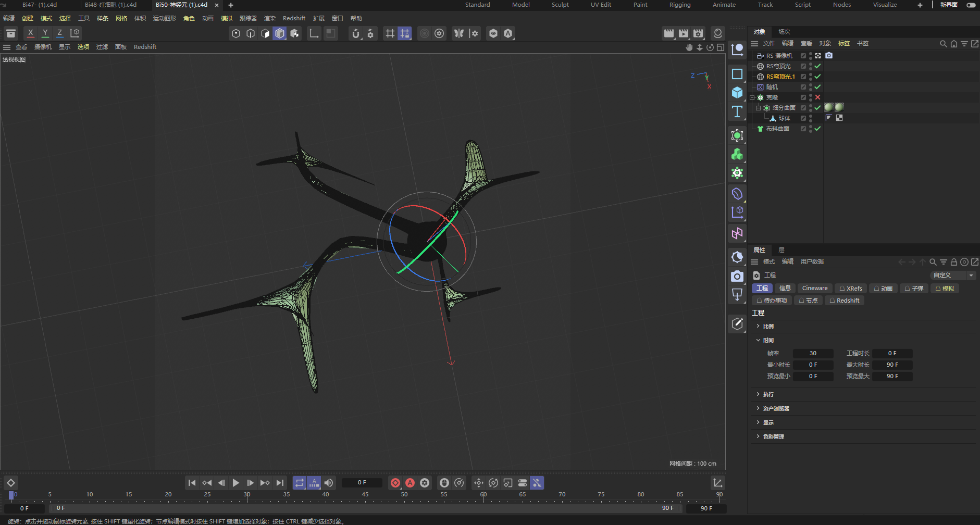Image resolution: width=980 pixels, height=525 pixels.
Task: Add a camera from the sidebar
Action: [737, 276]
